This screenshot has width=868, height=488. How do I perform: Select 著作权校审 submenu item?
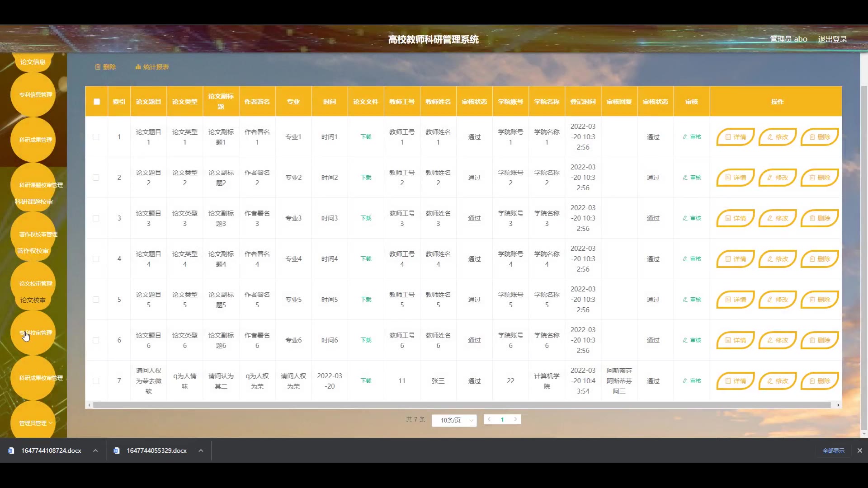point(33,251)
